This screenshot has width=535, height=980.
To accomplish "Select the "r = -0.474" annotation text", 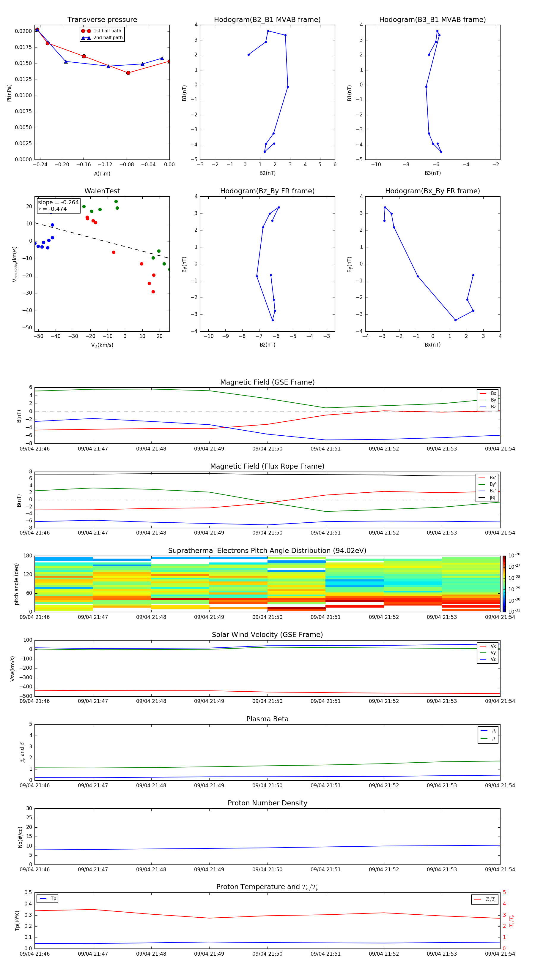I will pos(53,209).
